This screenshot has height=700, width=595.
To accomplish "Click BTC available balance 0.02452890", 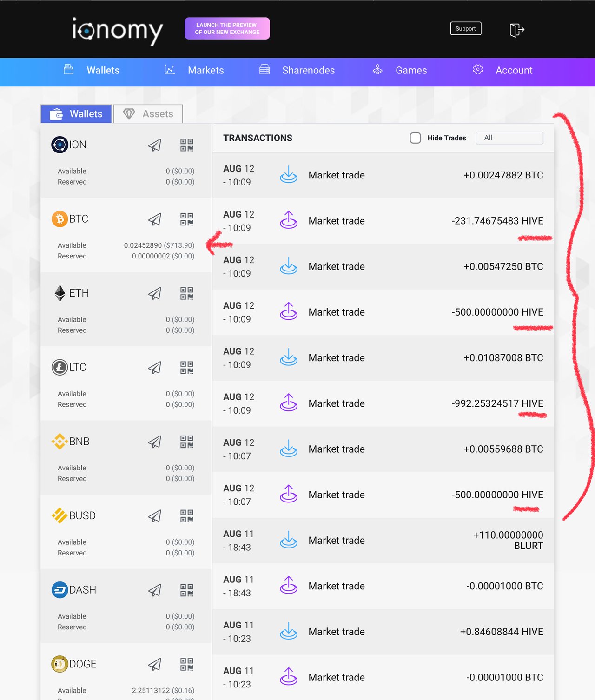I will (159, 245).
